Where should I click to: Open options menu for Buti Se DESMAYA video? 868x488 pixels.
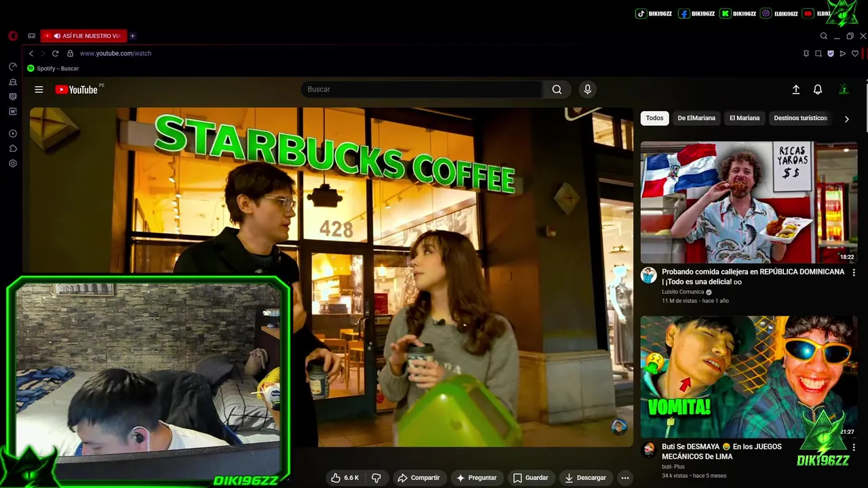[x=854, y=447]
